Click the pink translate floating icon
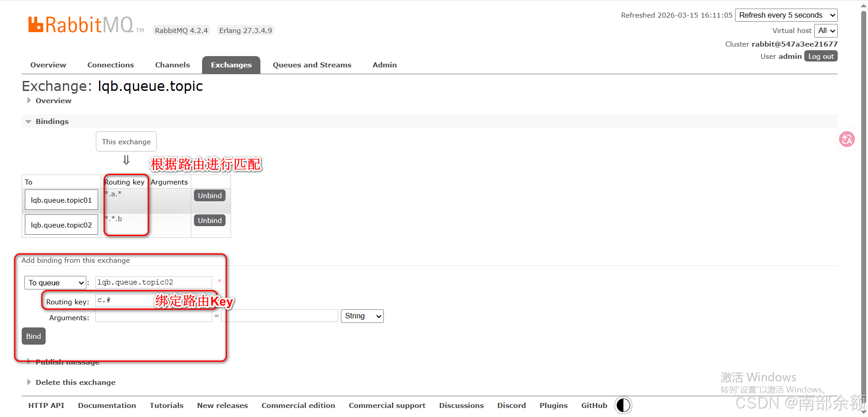 pyautogui.click(x=847, y=139)
